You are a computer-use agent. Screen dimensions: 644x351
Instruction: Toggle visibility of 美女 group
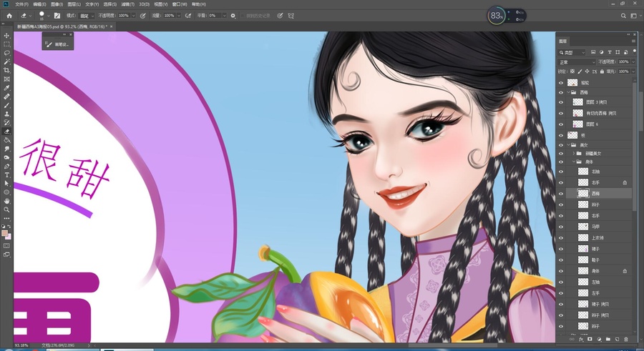coord(561,145)
